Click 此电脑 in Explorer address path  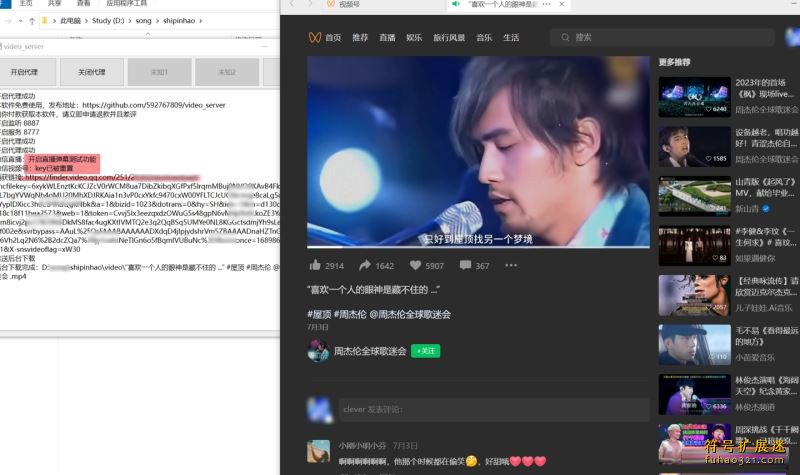point(70,21)
